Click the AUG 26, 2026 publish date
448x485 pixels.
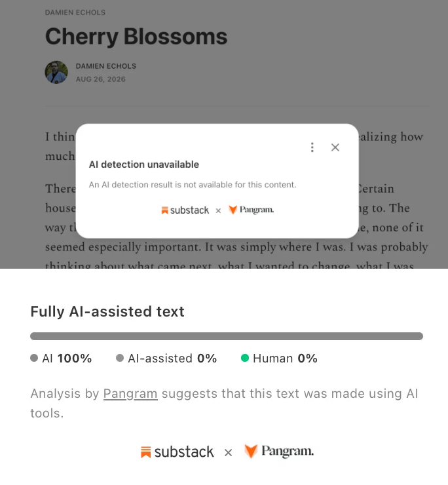(101, 79)
